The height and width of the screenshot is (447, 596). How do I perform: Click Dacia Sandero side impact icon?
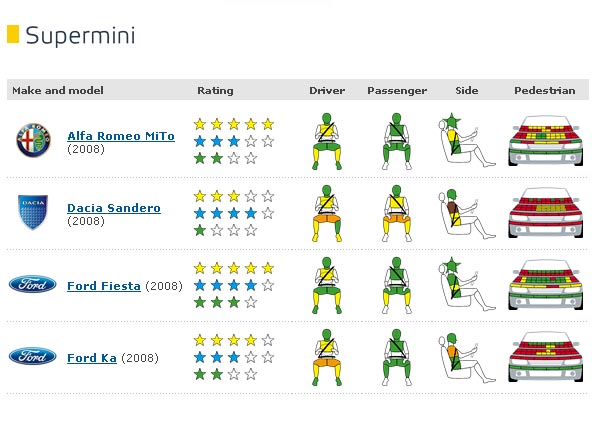(467, 214)
